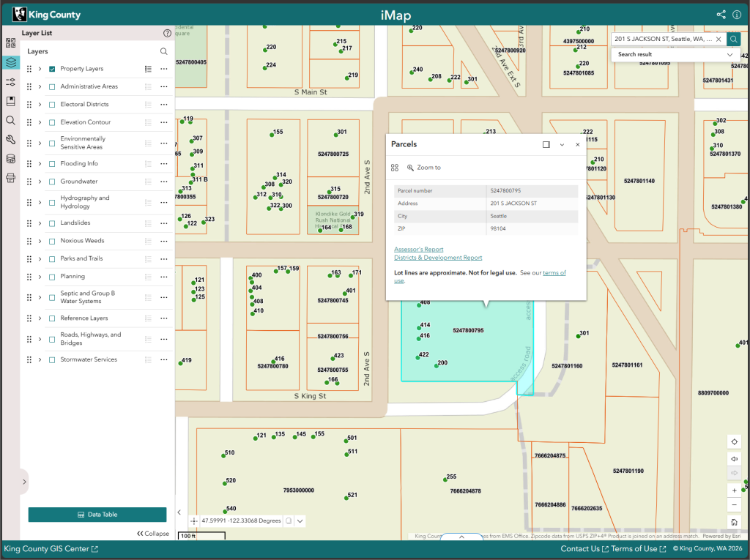
Task: Open the filter sliders tool in sidebar
Action: coord(10,82)
